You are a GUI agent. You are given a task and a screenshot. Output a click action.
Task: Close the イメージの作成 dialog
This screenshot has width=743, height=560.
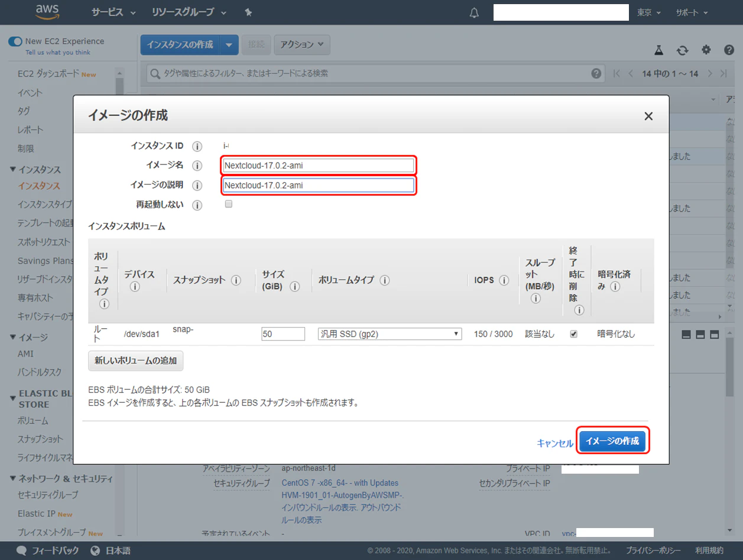coord(648,116)
